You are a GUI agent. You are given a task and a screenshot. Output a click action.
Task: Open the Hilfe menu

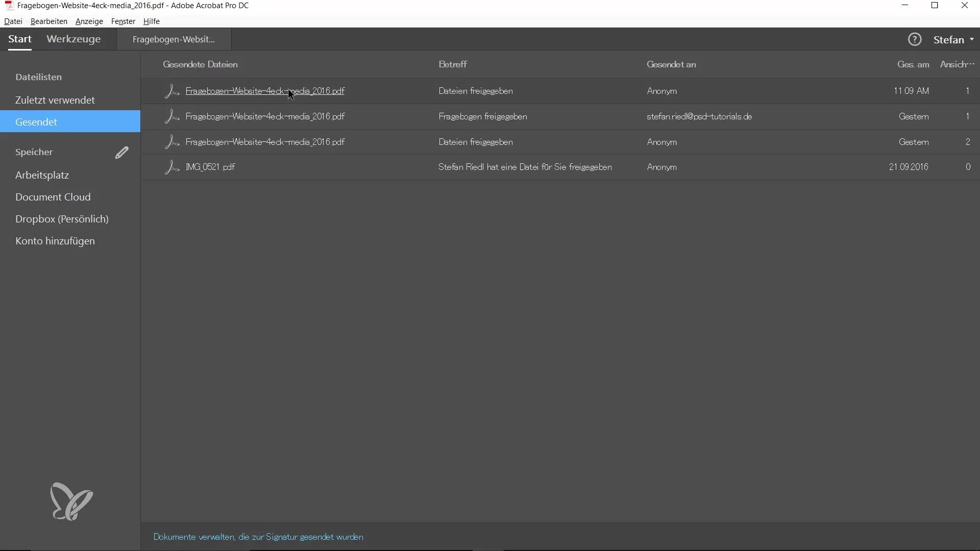152,21
